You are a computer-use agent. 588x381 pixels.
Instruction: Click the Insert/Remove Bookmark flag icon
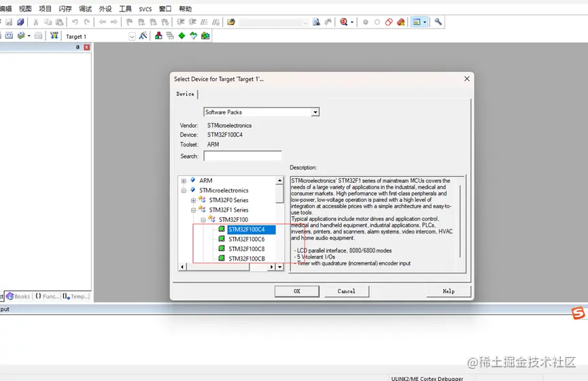tap(129, 22)
